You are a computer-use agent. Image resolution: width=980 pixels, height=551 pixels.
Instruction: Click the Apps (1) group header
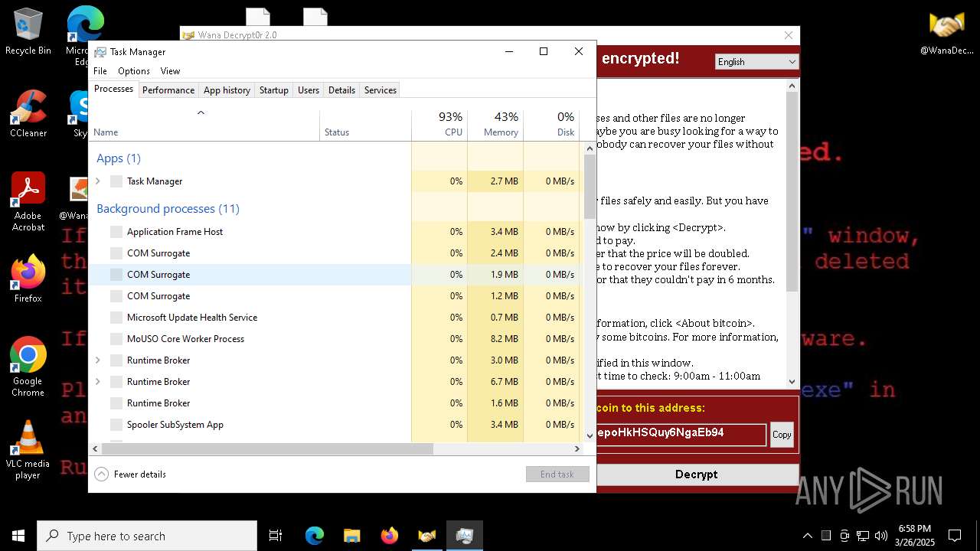coord(119,158)
